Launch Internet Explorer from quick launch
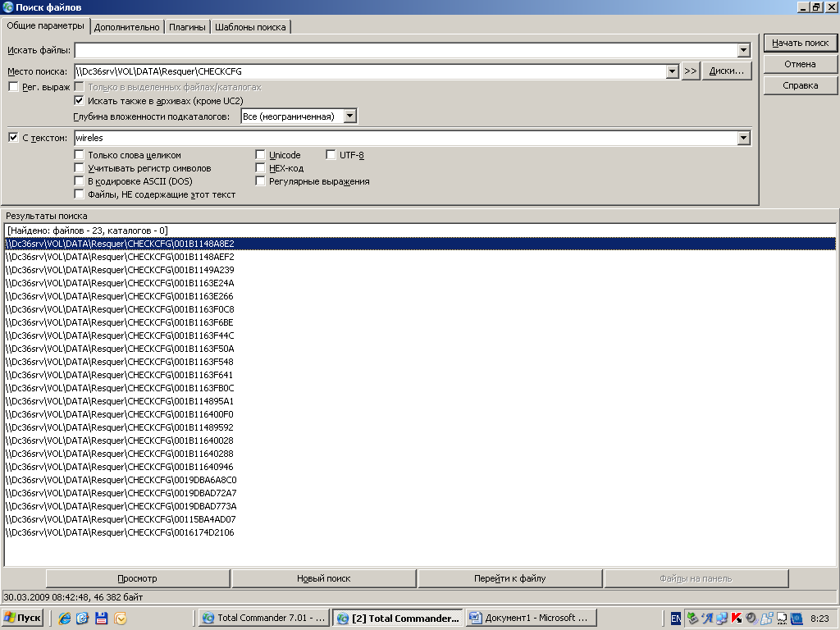 click(x=64, y=618)
